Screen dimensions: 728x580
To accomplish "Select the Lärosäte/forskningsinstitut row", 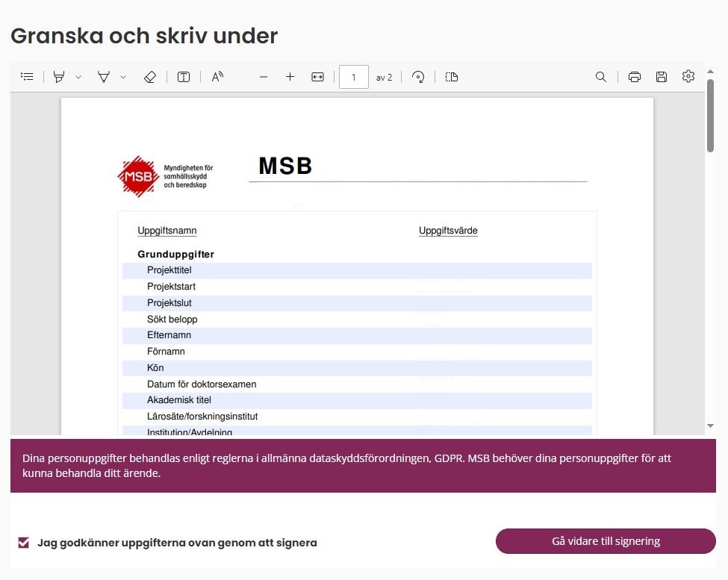I will [x=357, y=417].
